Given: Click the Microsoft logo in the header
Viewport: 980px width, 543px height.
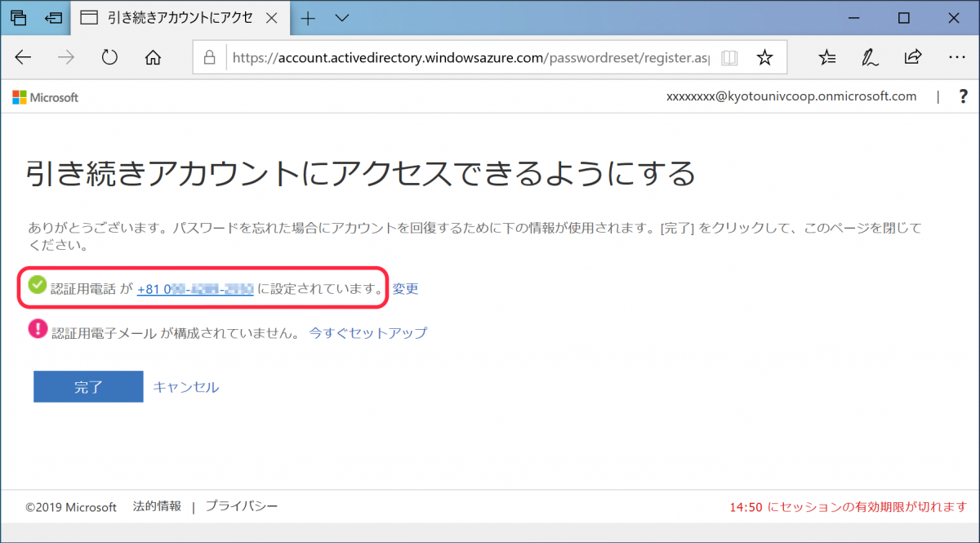Looking at the screenshot, I should tap(44, 96).
